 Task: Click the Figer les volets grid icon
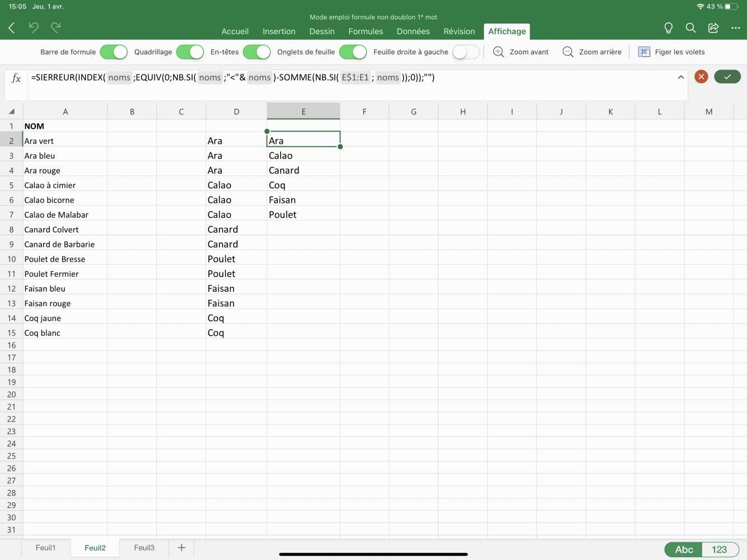coord(644,52)
